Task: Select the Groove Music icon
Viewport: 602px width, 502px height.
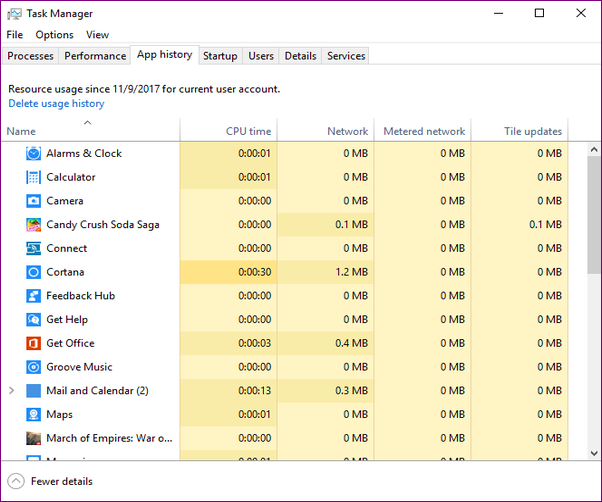Action: click(34, 367)
